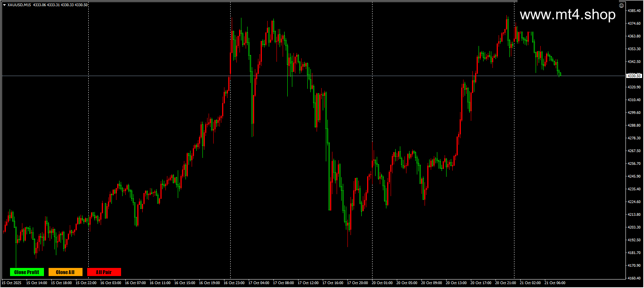Click the orange Close All button
Screen dimensions: 644x288
[x=66, y=272]
